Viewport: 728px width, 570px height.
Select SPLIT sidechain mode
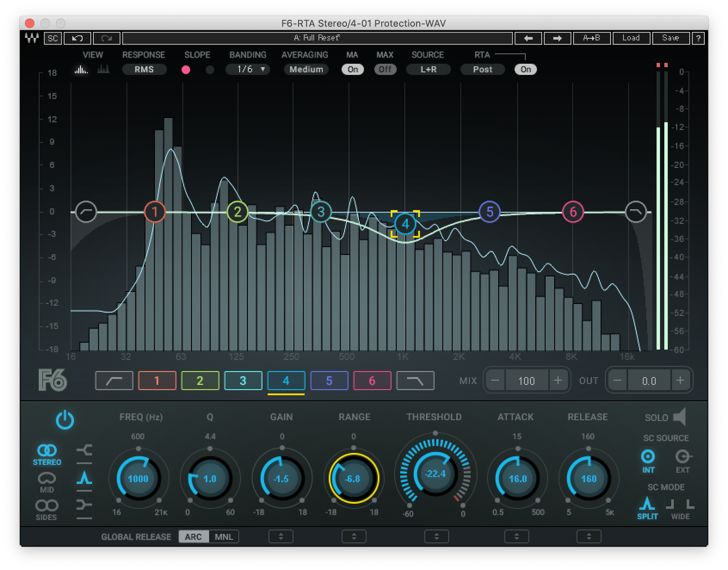648,508
